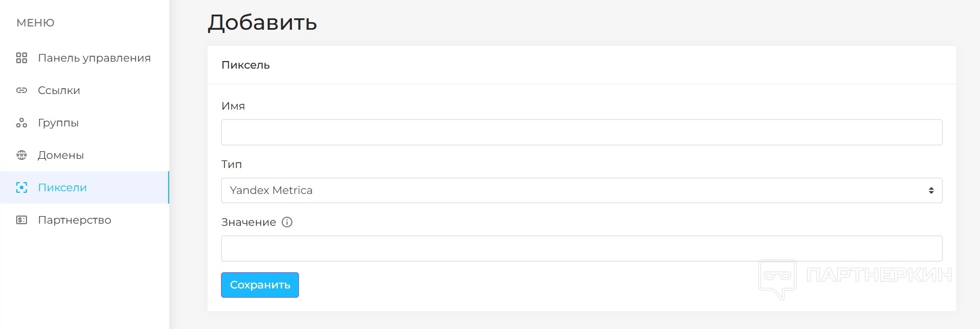Click the Домены globe icon
This screenshot has width=980, height=329.
pyautogui.click(x=22, y=155)
